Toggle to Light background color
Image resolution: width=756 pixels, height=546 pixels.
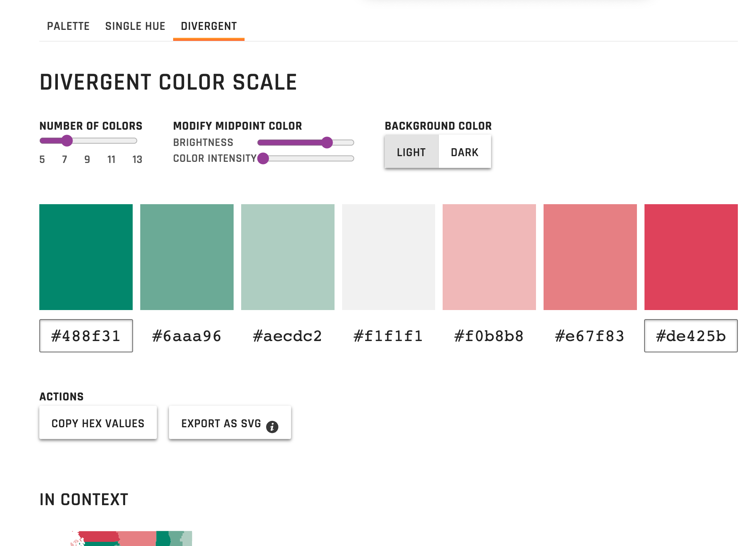[411, 152]
